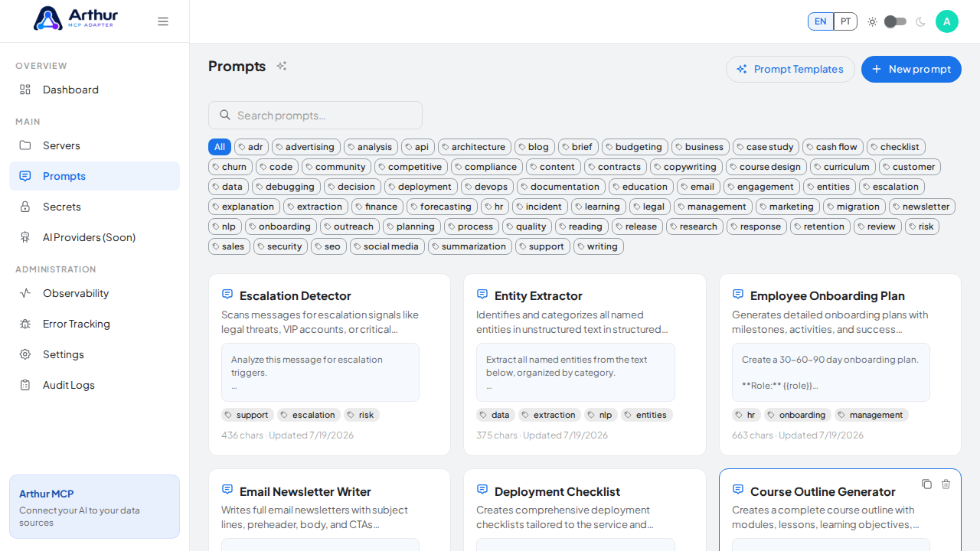Viewport: 980px width, 551px height.
Task: Open the user avatar menu
Action: (x=947, y=21)
